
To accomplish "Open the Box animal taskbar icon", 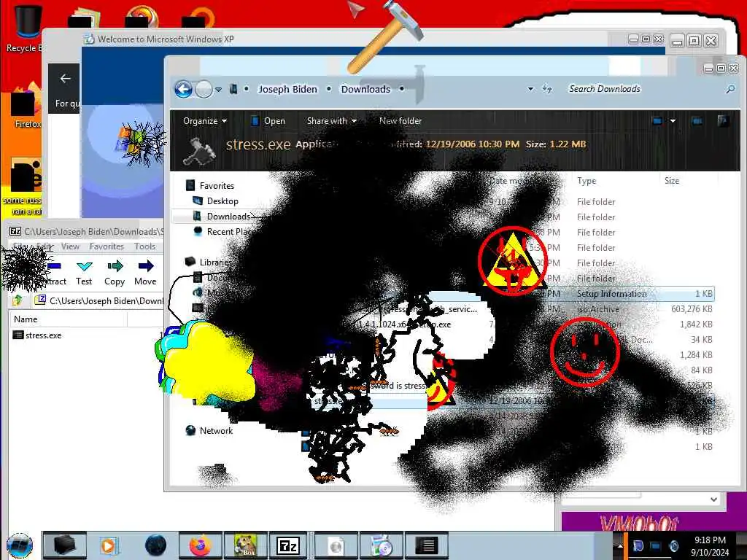I will click(245, 545).
